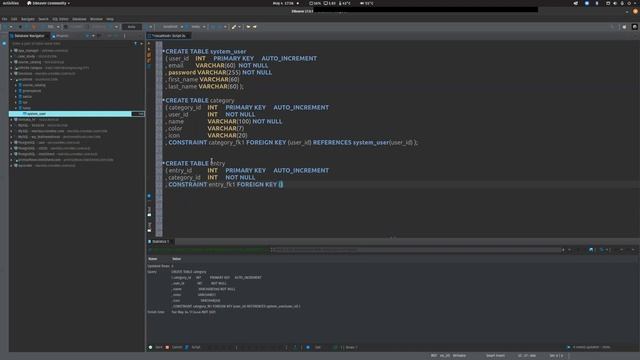Collapse CREATE TABLE entry fold marker
This screenshot has width=640, height=360.
pyautogui.click(x=164, y=163)
